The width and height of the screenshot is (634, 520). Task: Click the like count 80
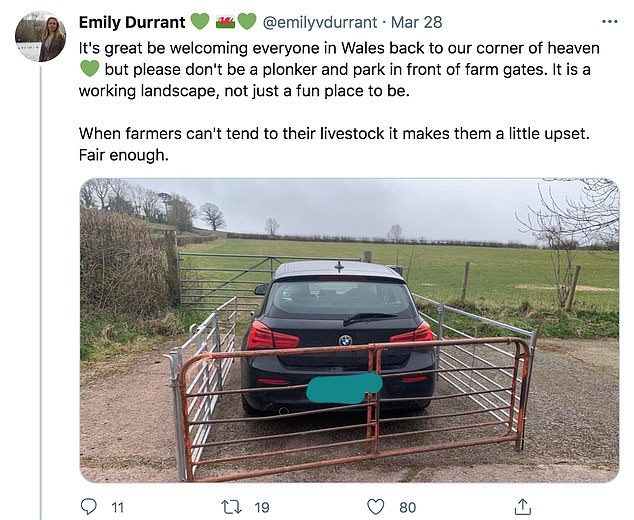[408, 507]
